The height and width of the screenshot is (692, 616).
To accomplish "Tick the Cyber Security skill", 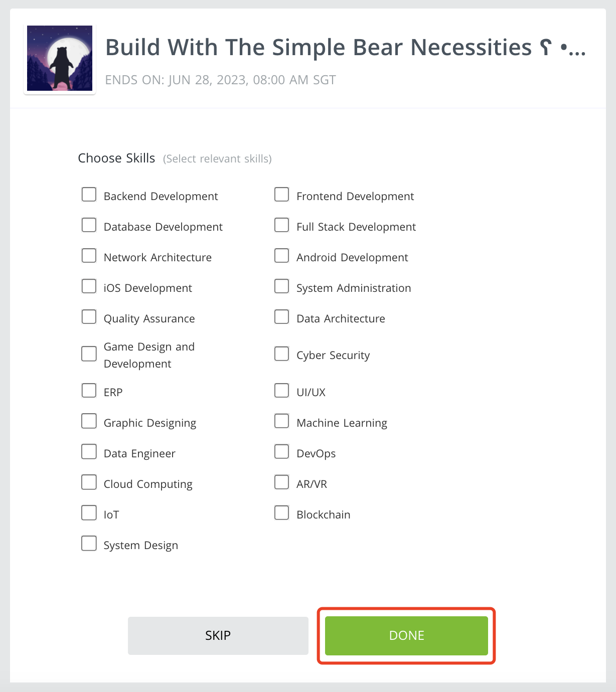I will (281, 354).
